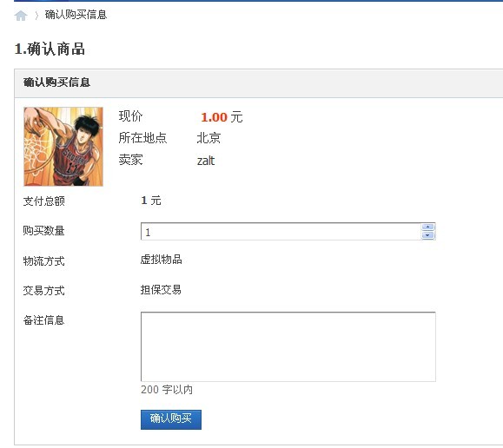Select the 虚拟物品 shipping method text
Viewport: 503px width, 448px height.
click(x=161, y=259)
